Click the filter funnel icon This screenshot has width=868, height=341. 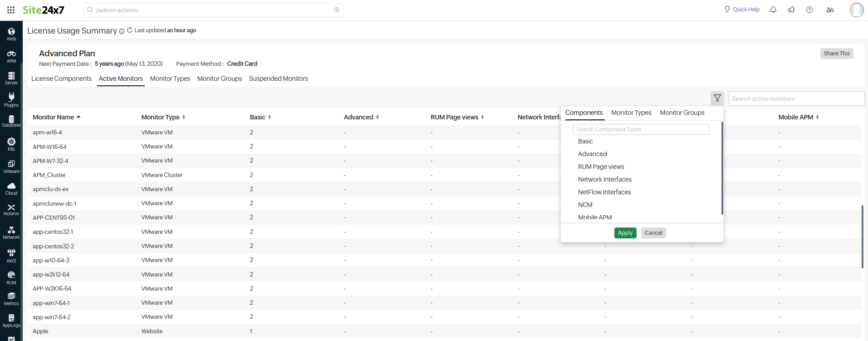pyautogui.click(x=717, y=98)
